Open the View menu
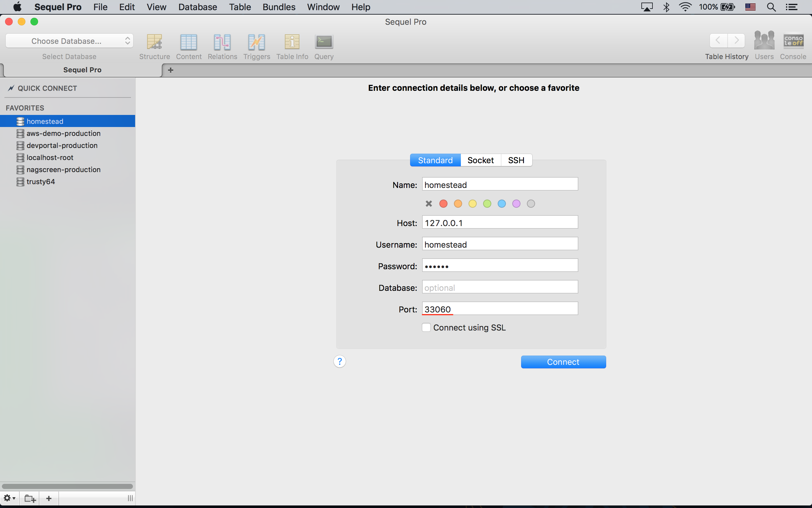 156,7
